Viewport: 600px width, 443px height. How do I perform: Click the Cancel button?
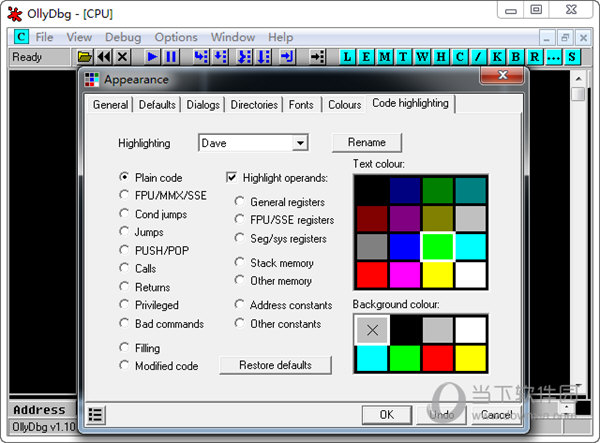coord(496,415)
